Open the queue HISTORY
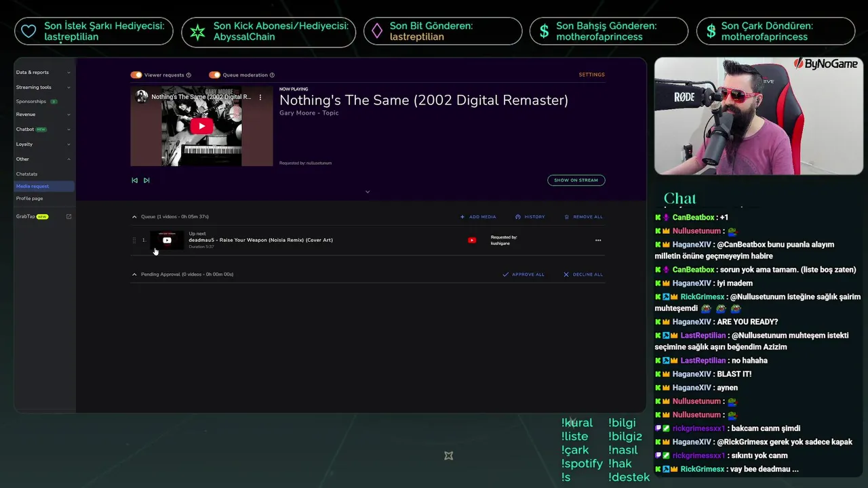The image size is (868, 488). tap(530, 217)
